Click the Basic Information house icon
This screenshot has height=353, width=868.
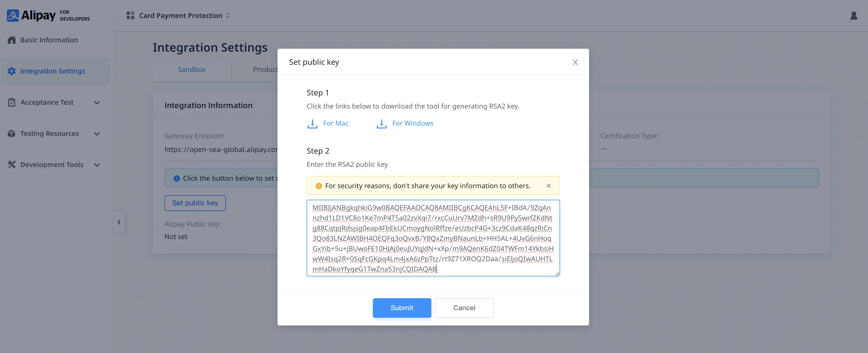(x=12, y=40)
